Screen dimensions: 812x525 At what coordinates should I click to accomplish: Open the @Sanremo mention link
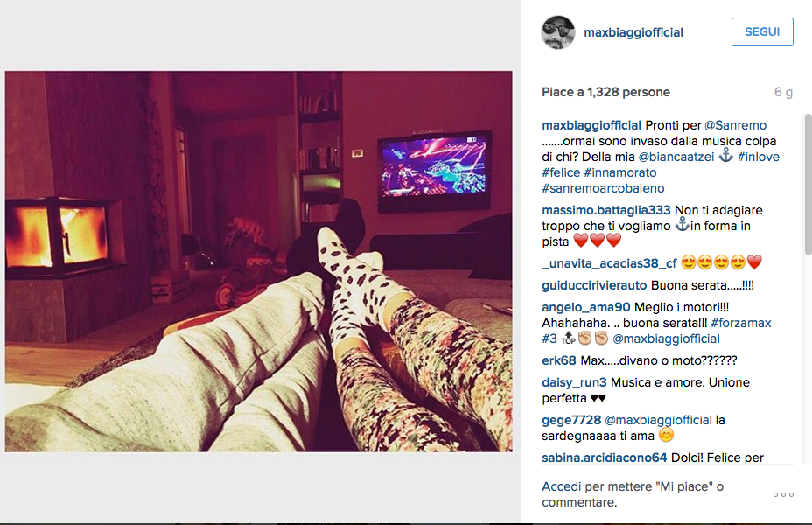(735, 125)
